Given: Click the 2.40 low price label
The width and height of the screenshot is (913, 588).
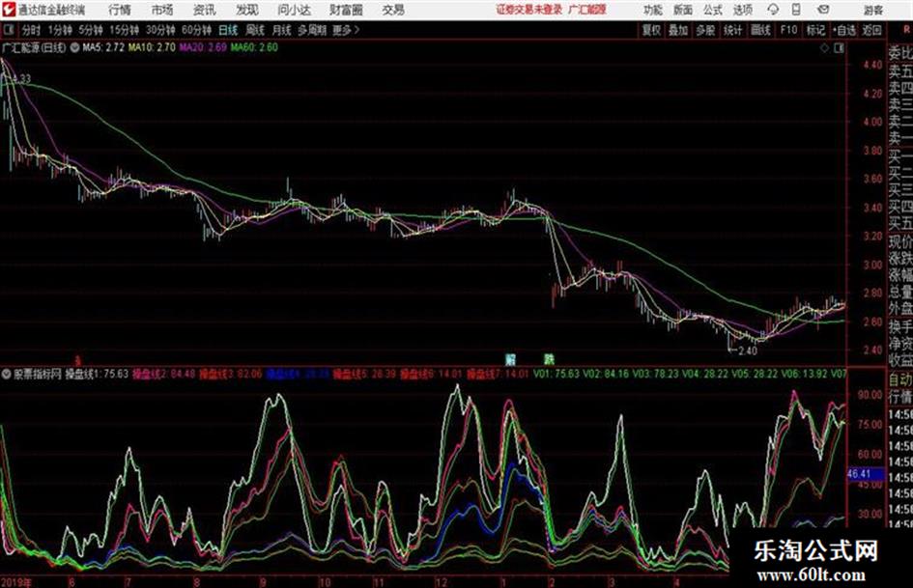Looking at the screenshot, I should pos(748,350).
